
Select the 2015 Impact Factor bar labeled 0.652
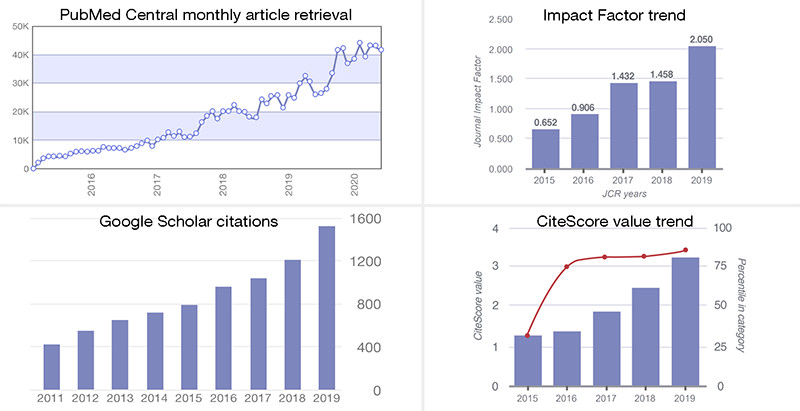(545, 149)
